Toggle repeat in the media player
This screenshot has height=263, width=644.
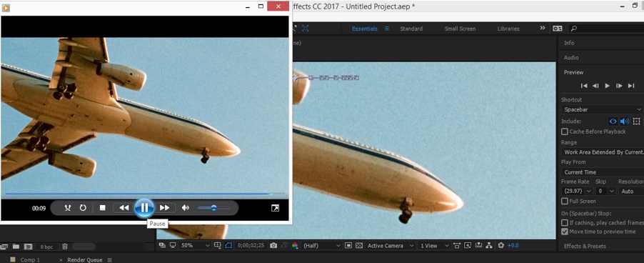click(83, 208)
